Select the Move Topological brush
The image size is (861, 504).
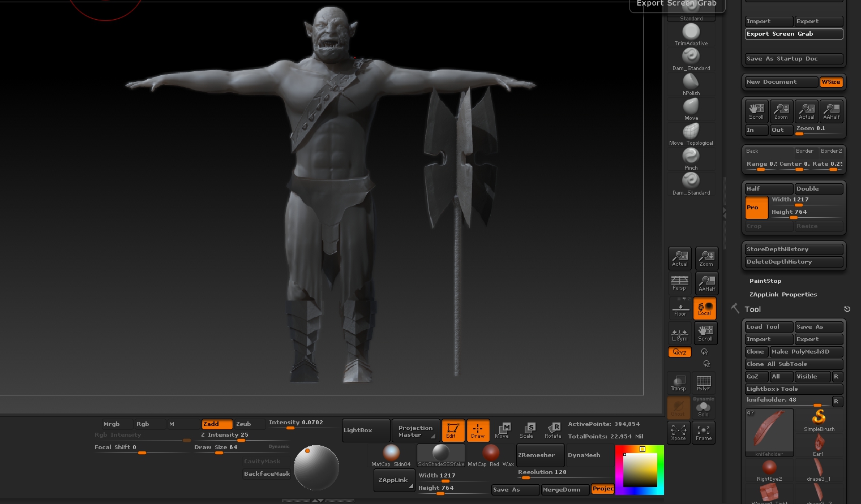tap(691, 134)
